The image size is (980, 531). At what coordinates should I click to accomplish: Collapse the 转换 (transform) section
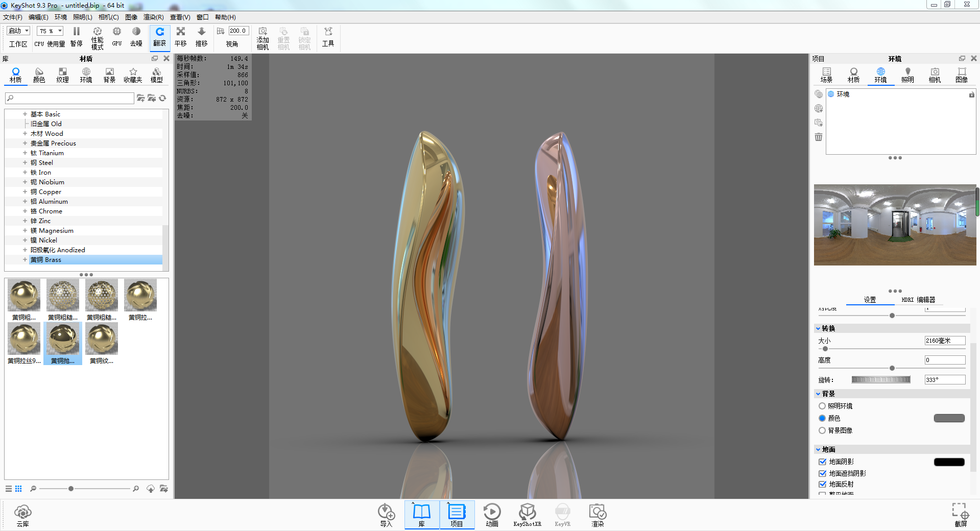[818, 328]
